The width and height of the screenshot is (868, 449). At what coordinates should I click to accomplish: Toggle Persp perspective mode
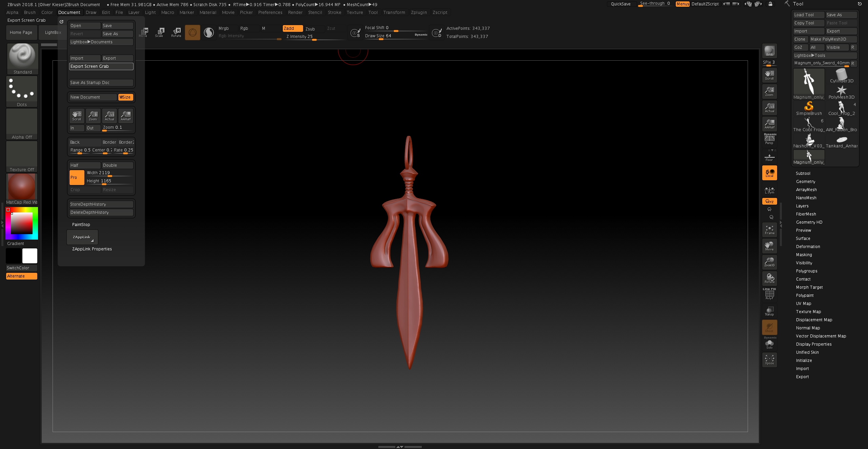[x=769, y=139]
